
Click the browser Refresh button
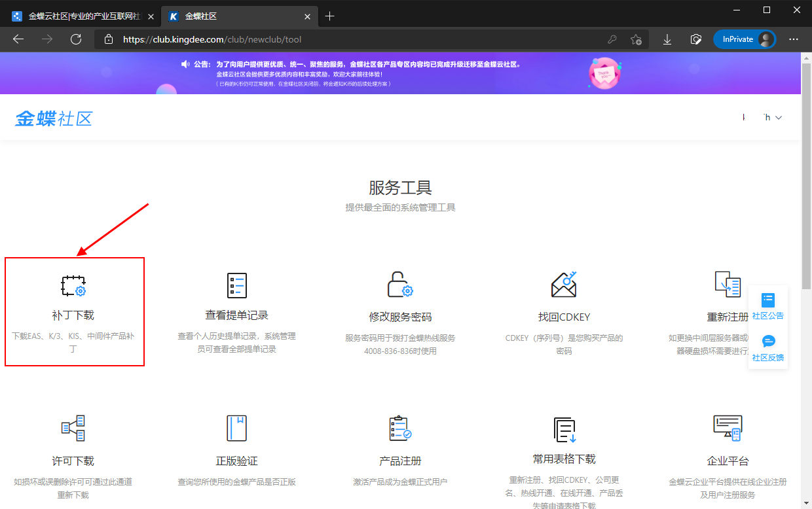[76, 39]
